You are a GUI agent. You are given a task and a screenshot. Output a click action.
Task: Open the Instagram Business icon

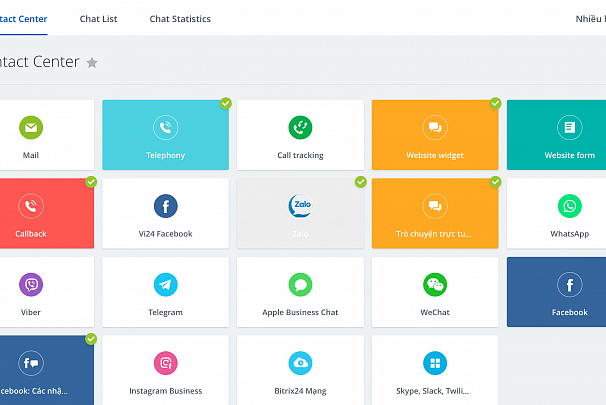(x=165, y=363)
